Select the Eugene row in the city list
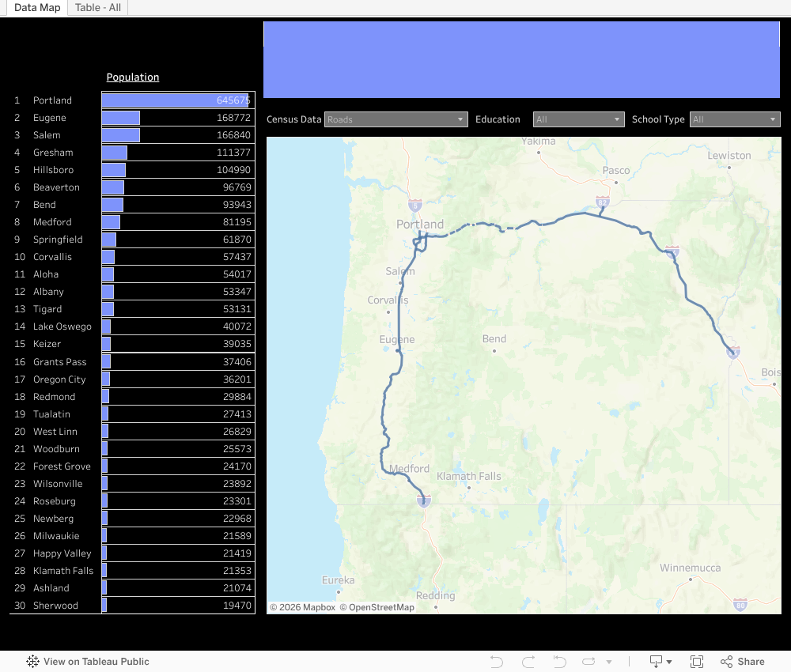Viewport: 791px width, 672px height. click(x=49, y=117)
